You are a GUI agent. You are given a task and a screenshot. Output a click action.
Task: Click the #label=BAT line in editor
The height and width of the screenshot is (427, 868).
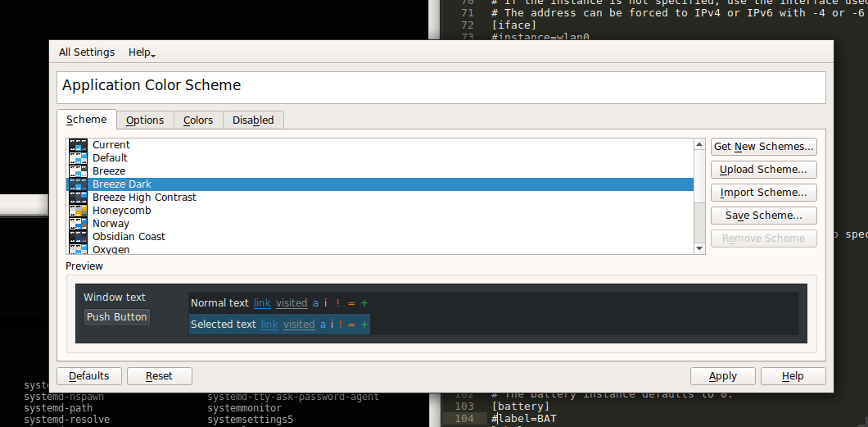pos(524,419)
